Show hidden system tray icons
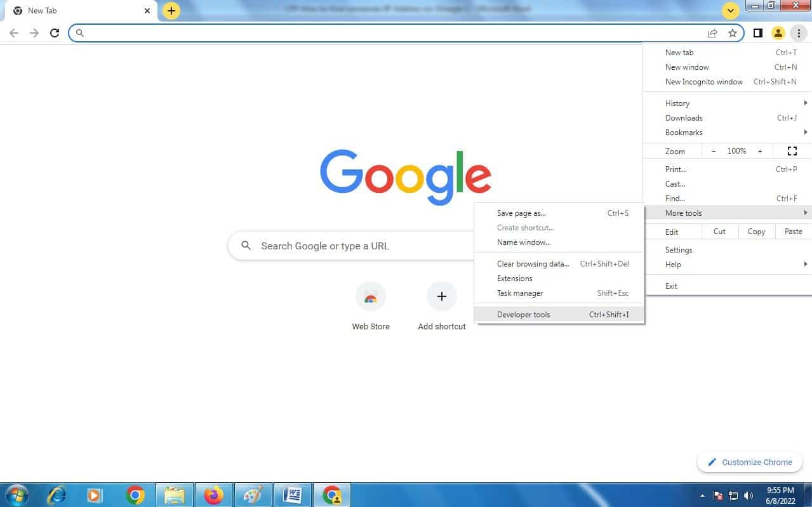 pos(702,495)
